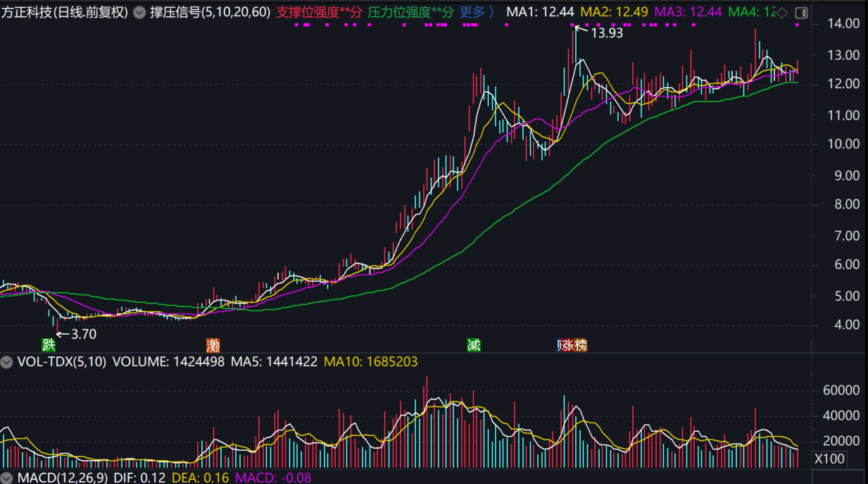Select the 撑压信号(5,10,20,60) indicator label

(x=210, y=12)
